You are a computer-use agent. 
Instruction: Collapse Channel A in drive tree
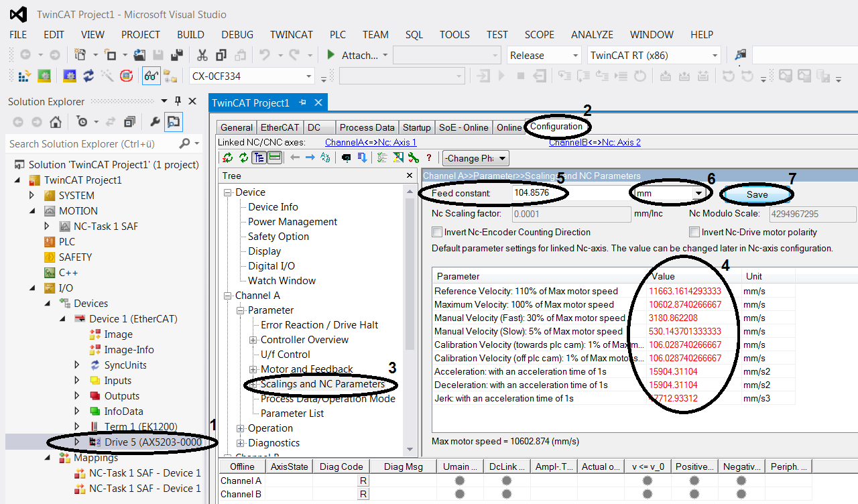(x=227, y=296)
